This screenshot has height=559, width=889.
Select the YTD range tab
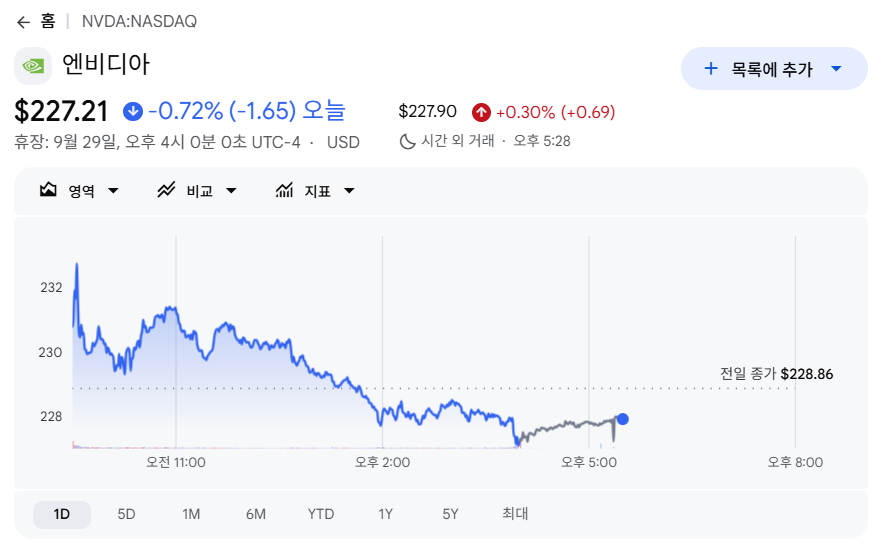tap(321, 514)
